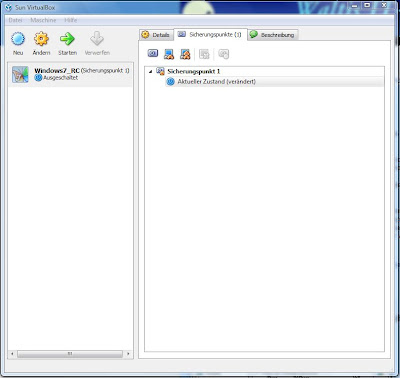Collapse the Sicherungspunkt 1 tree node
Viewport: 400px width, 378px height.
(x=150, y=71)
